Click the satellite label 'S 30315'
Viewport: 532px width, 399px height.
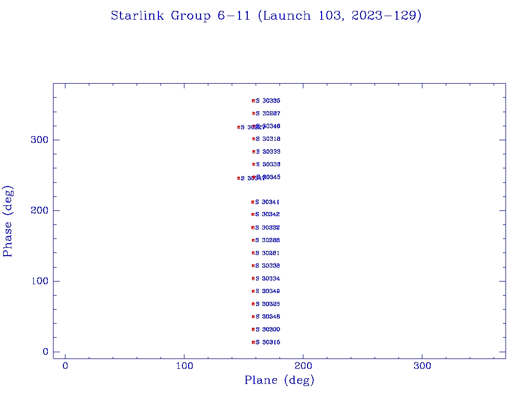coord(268,342)
